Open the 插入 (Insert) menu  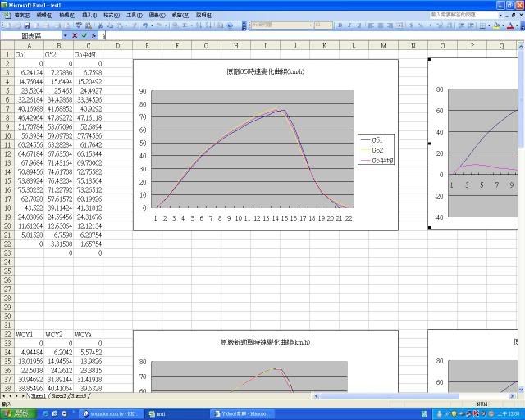89,15
